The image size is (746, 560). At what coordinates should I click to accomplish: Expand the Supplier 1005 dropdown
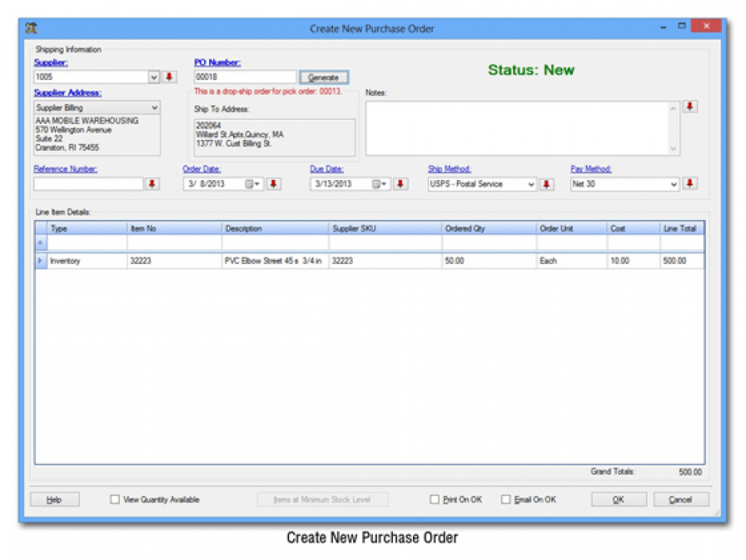coord(154,77)
